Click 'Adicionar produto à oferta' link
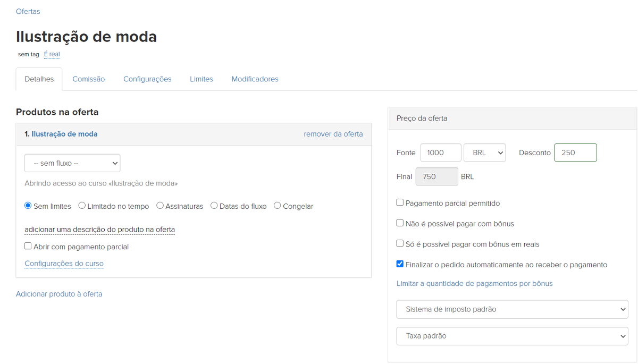The image size is (638, 364). click(x=59, y=294)
